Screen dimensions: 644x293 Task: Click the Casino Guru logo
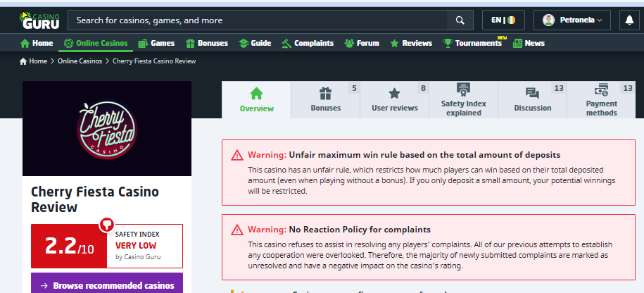tap(34, 20)
